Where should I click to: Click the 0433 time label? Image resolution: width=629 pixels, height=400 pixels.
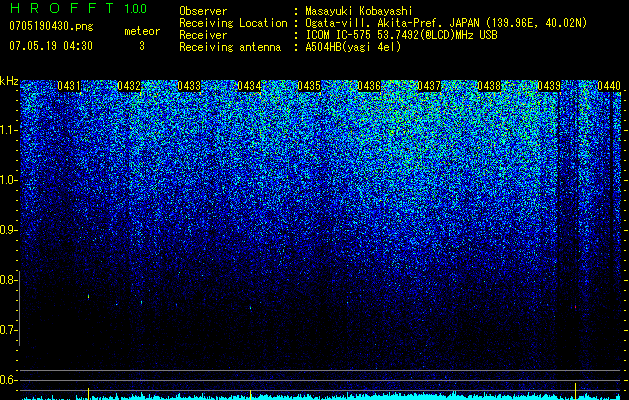[189, 86]
